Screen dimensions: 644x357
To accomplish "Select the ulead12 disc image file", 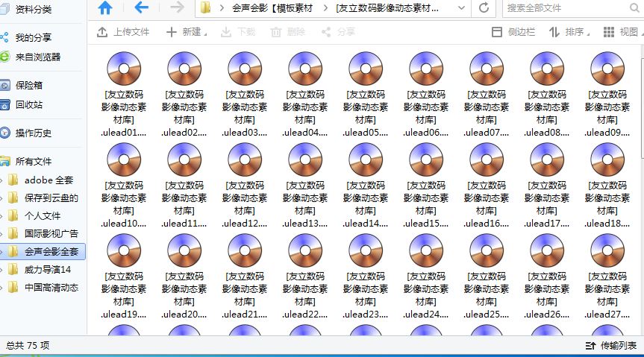I will [x=244, y=185].
